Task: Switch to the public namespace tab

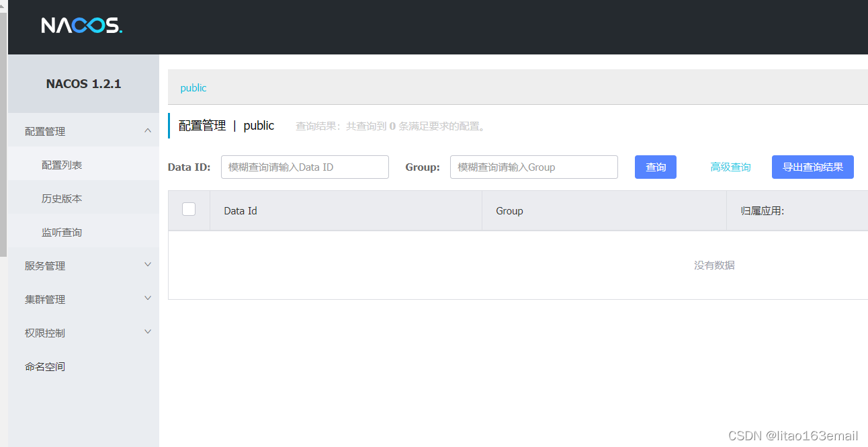Action: point(193,87)
